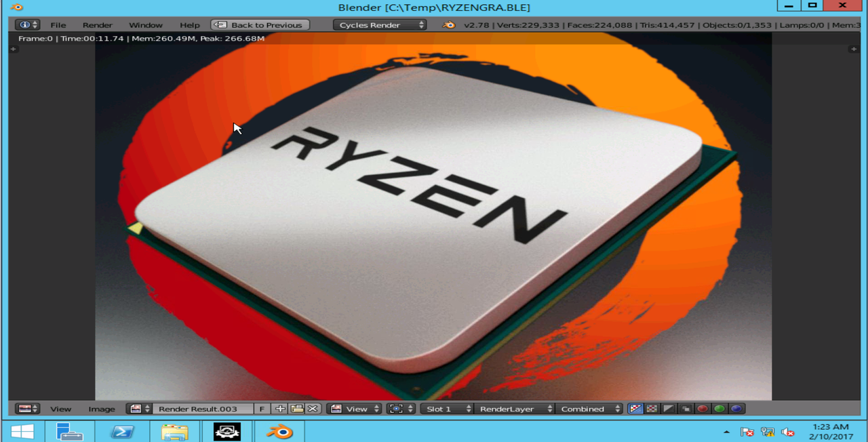
Task: Open Server Manager from taskbar
Action: 69,432
